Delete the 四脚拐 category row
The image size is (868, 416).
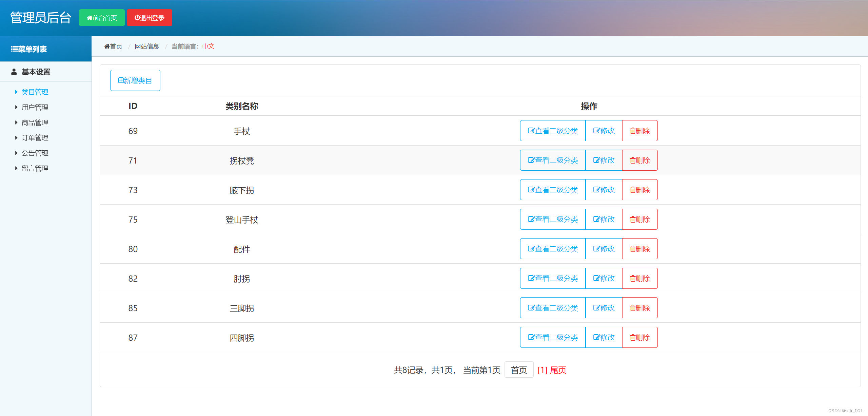pos(639,337)
